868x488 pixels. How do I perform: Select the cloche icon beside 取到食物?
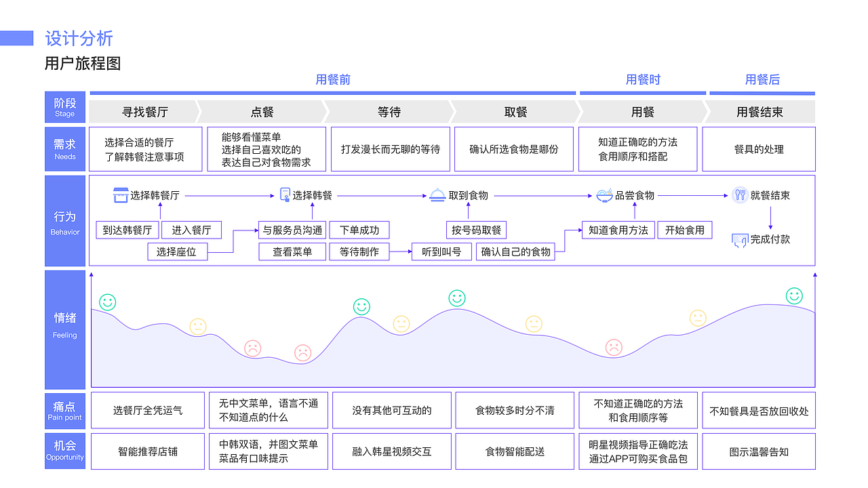[437, 195]
